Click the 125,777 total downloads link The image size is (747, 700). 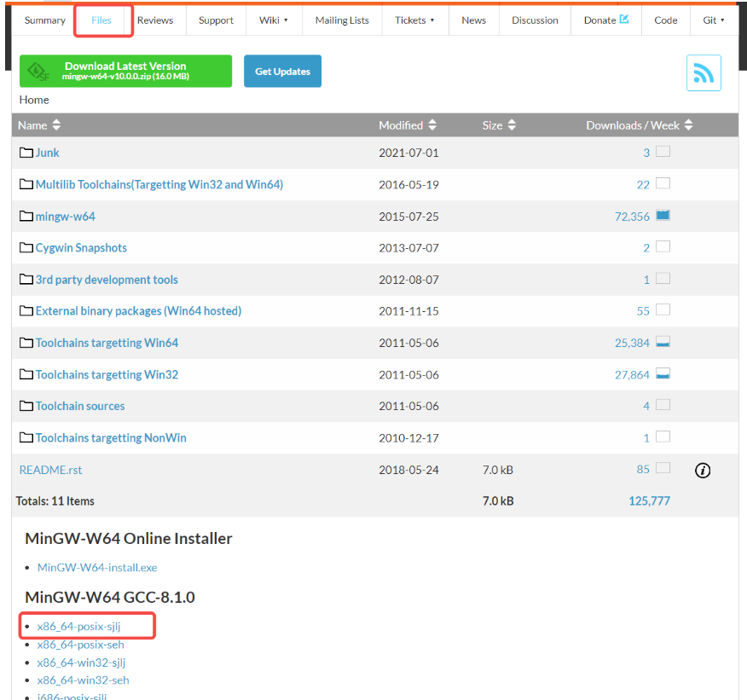click(x=649, y=501)
